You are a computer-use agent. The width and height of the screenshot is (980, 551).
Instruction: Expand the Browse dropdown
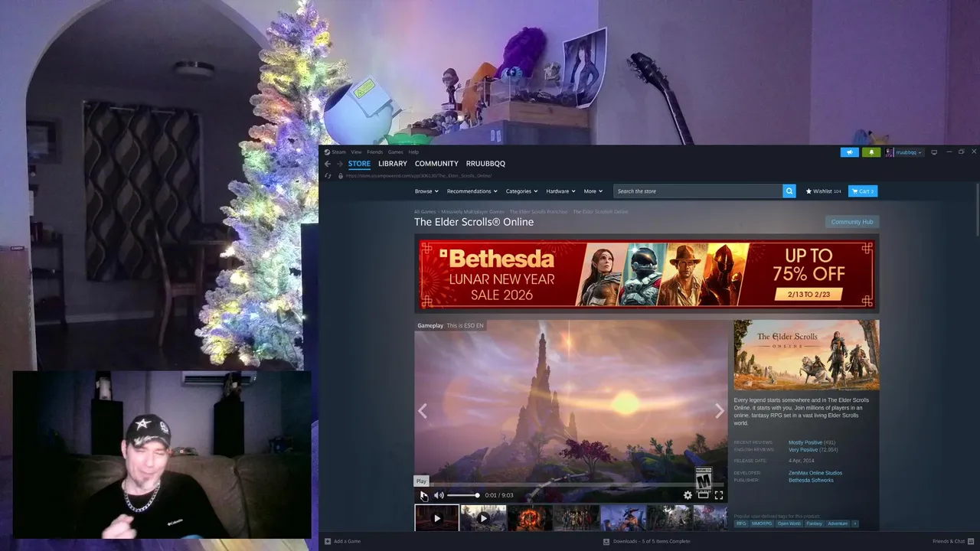point(426,191)
